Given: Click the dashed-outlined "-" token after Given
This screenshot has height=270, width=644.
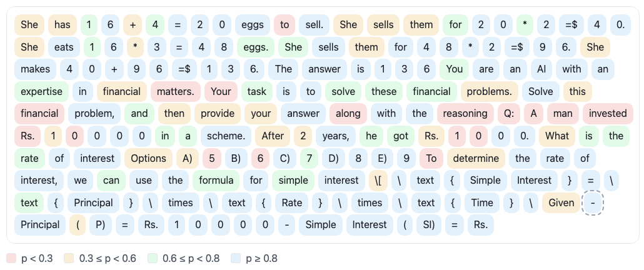Looking at the screenshot, I should click(593, 202).
